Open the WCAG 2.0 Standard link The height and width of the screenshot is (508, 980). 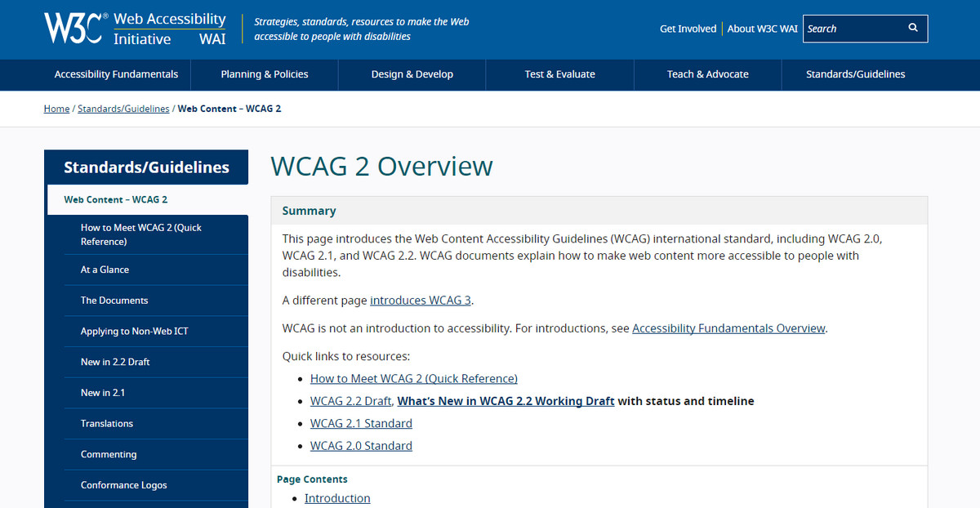pyautogui.click(x=361, y=446)
